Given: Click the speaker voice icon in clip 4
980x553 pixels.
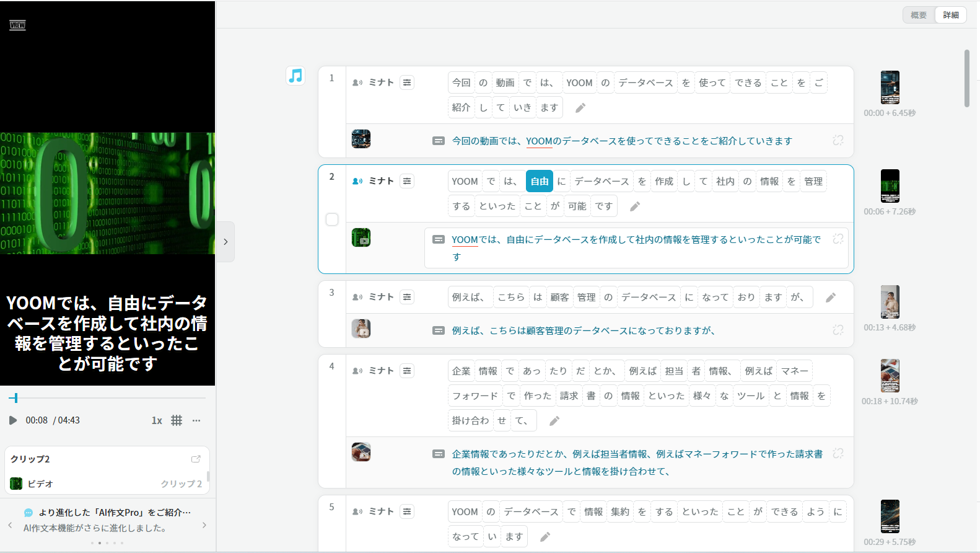Looking at the screenshot, I should coord(357,371).
